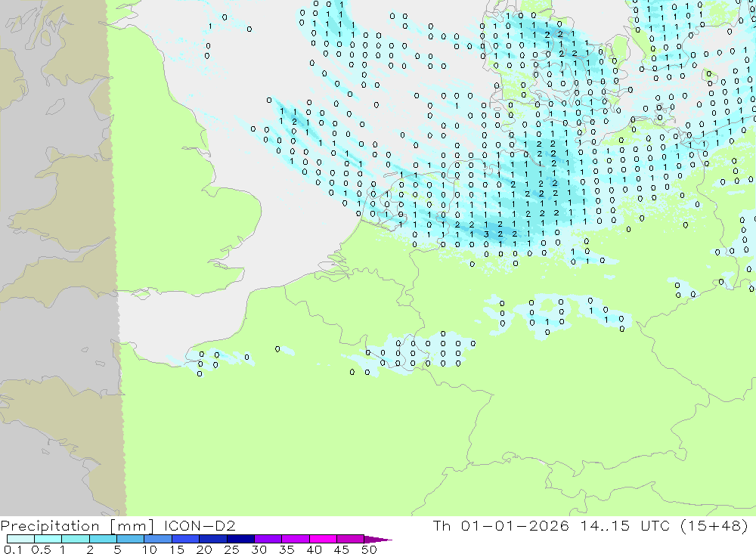Screen dimensions: 756x554
Task: Select the 'ICON-D2' model name text
Action: point(200,525)
